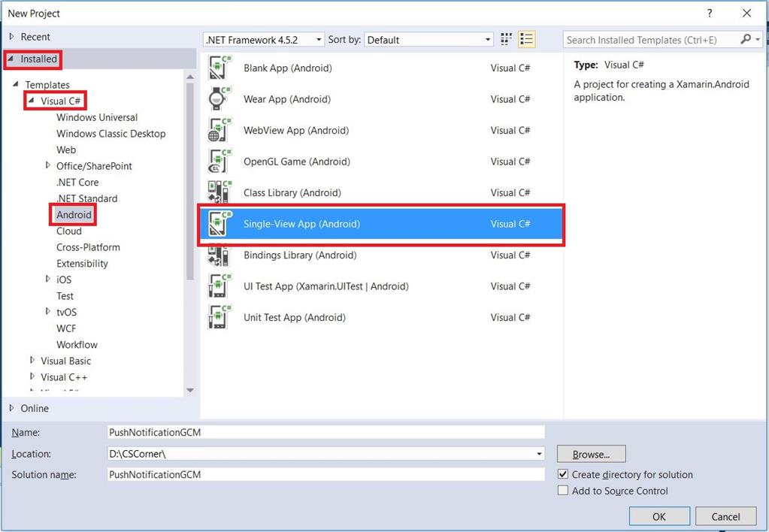Select Blank App (Android) template name
This screenshot has width=769, height=532.
click(287, 68)
